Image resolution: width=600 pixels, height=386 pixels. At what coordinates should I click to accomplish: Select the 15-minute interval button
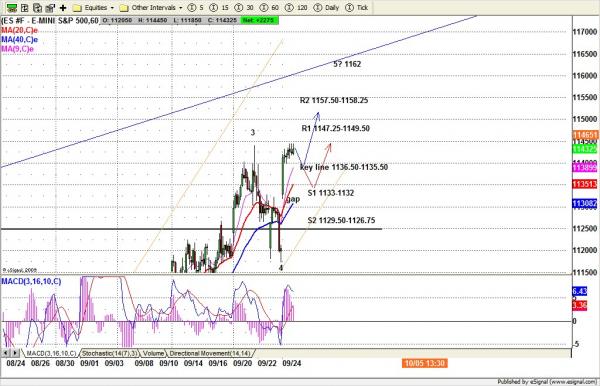coord(219,8)
